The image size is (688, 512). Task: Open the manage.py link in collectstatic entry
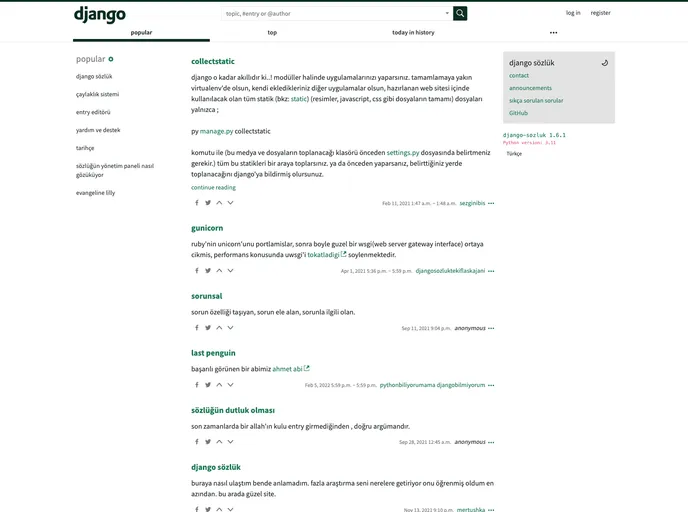pos(216,131)
